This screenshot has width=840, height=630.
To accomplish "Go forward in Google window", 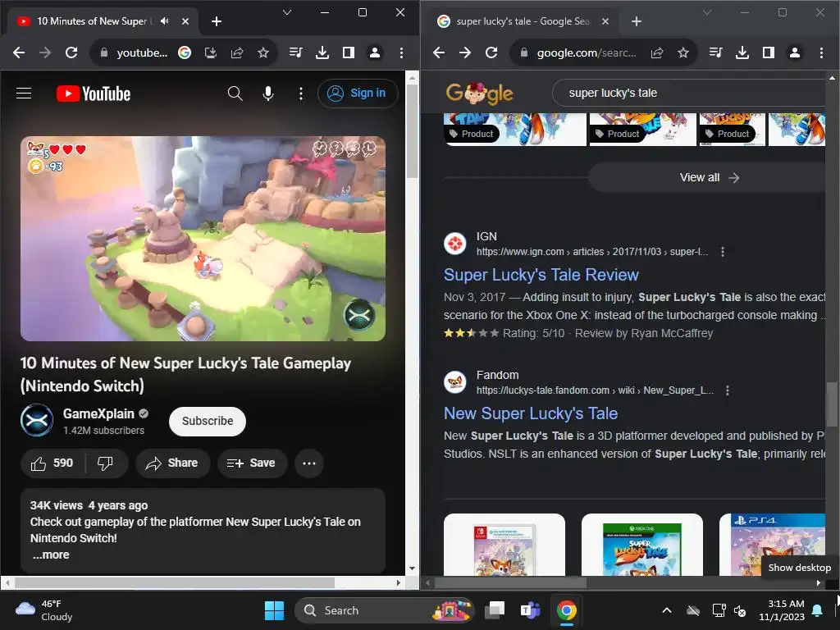I will point(465,52).
